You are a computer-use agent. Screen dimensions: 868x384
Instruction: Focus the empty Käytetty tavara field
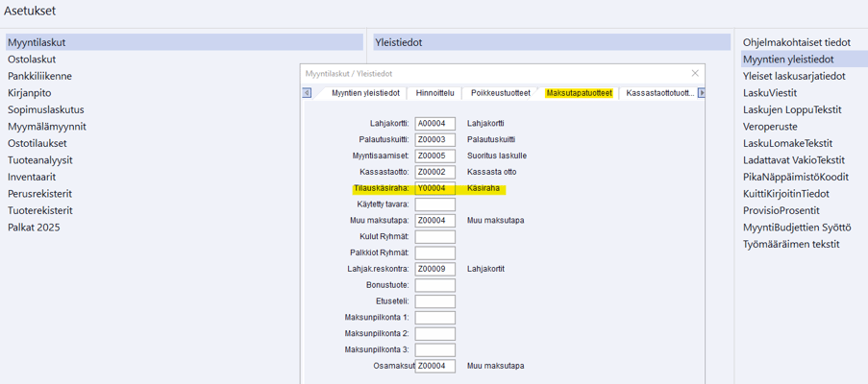(434, 204)
